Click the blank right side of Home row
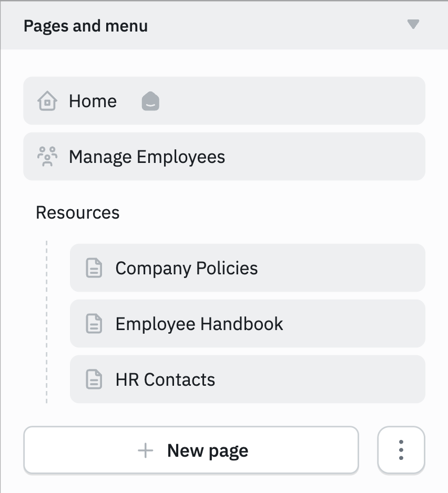Viewport: 448px width, 493px height. pyautogui.click(x=315, y=101)
